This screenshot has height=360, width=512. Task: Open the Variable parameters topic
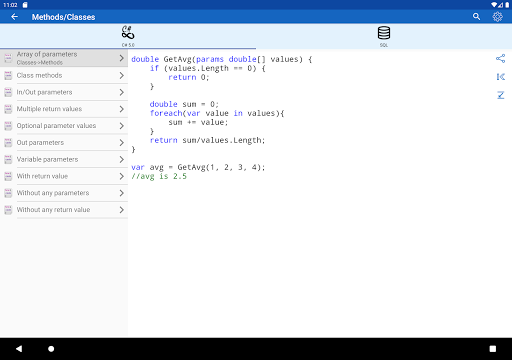coord(64,159)
